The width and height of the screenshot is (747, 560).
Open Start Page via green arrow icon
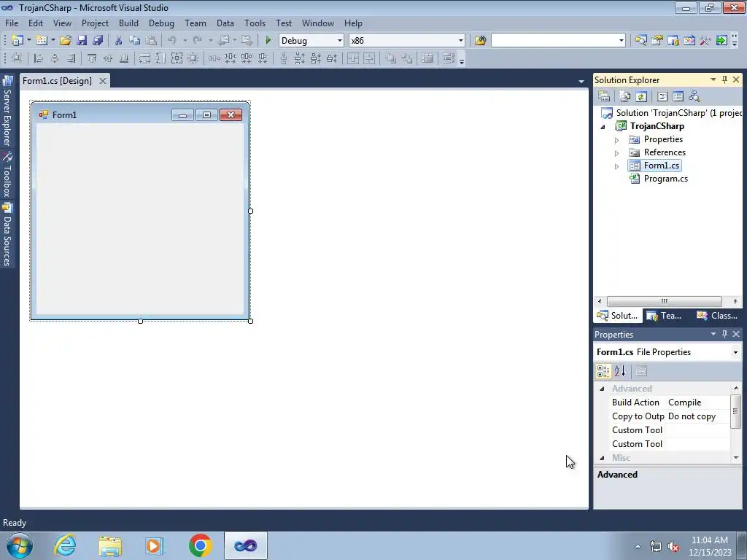(x=721, y=41)
